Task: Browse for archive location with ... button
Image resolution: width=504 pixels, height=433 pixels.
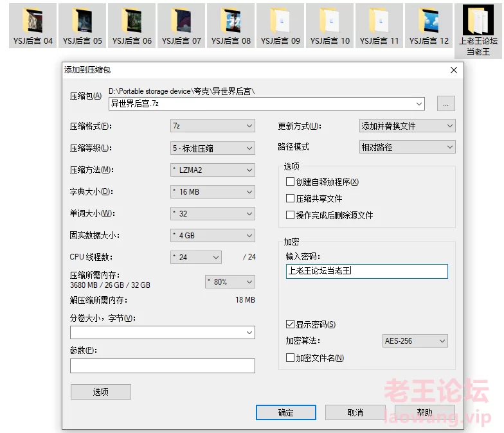Action: 446,103
